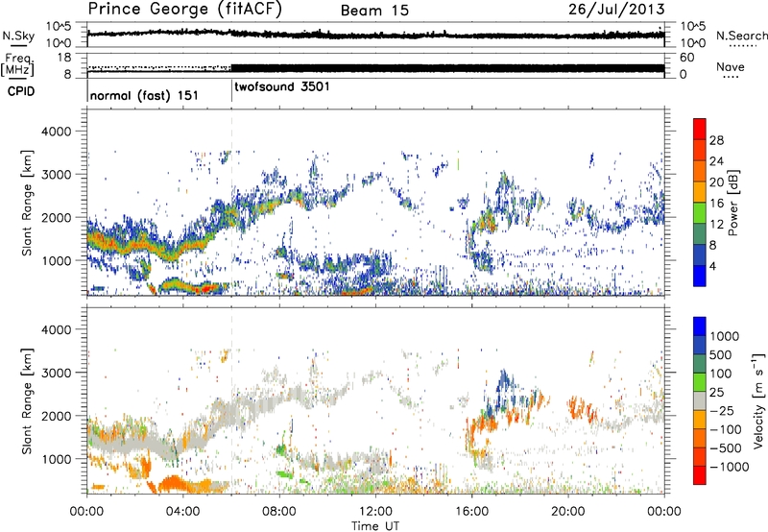
Task: Click the 'Nave' legend label
Action: pos(731,67)
